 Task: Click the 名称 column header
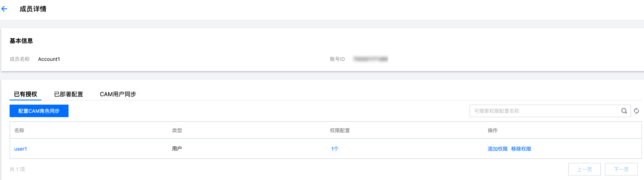(x=19, y=130)
